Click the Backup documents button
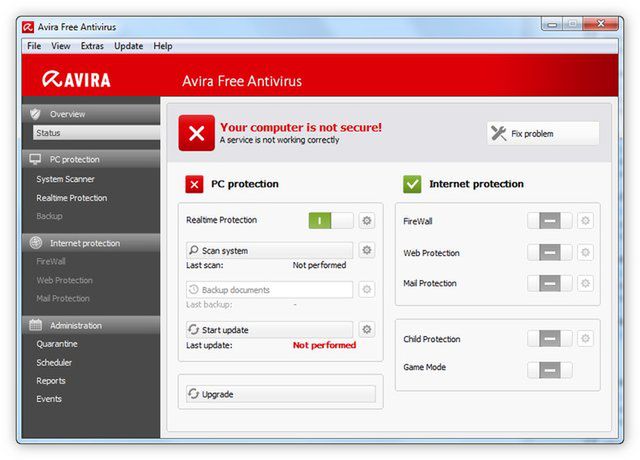Screen dimensions: 640x460 click(x=269, y=290)
